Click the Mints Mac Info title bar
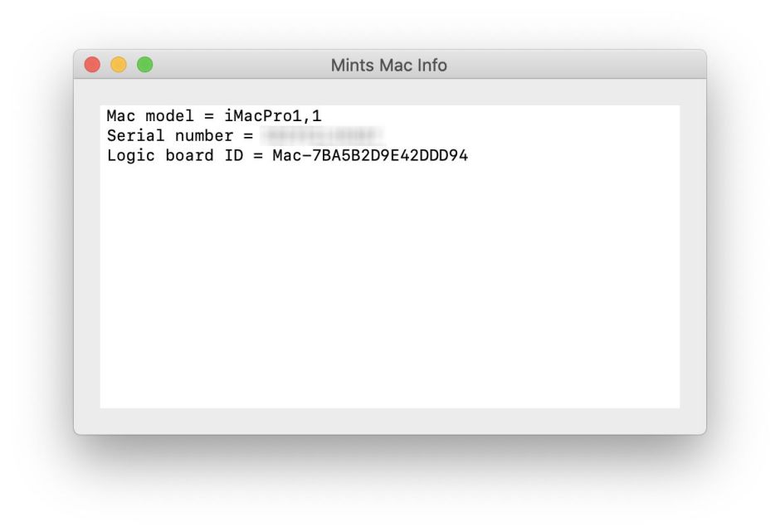This screenshot has width=780, height=532. pyautogui.click(x=390, y=64)
